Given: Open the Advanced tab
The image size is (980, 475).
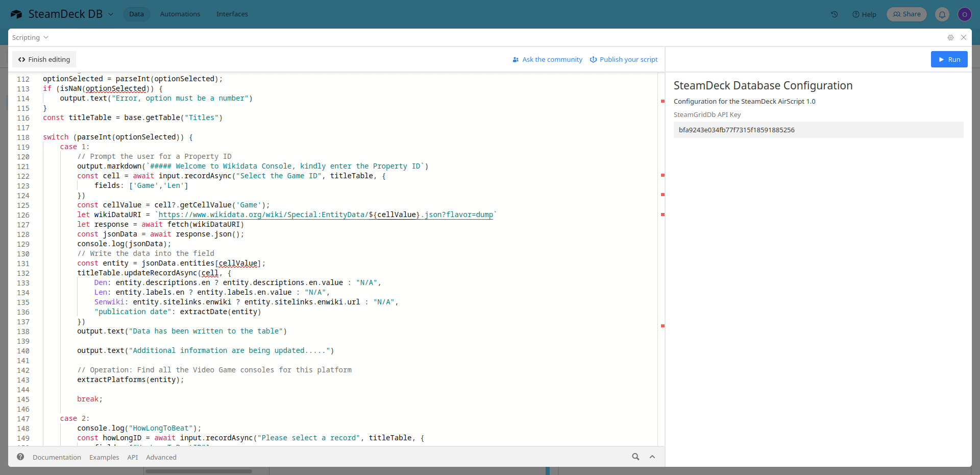Looking at the screenshot, I should [161, 457].
